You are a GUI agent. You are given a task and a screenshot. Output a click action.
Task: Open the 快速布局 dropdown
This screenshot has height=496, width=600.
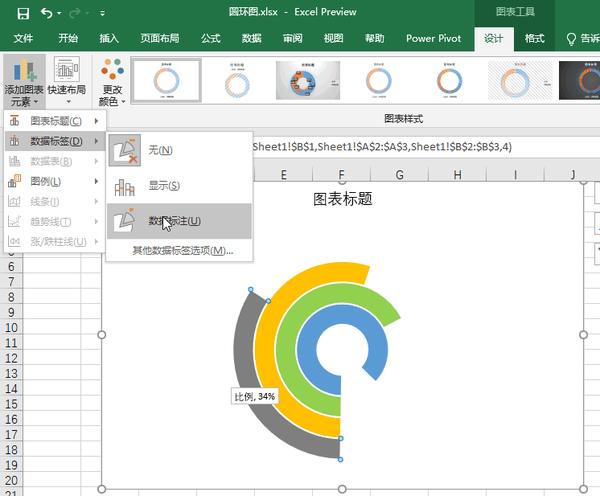(67, 81)
